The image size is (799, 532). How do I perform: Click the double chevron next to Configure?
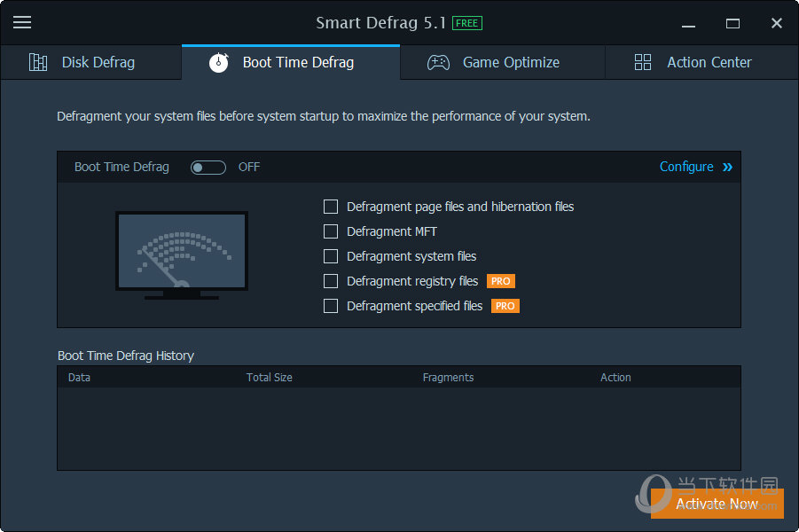pos(727,168)
